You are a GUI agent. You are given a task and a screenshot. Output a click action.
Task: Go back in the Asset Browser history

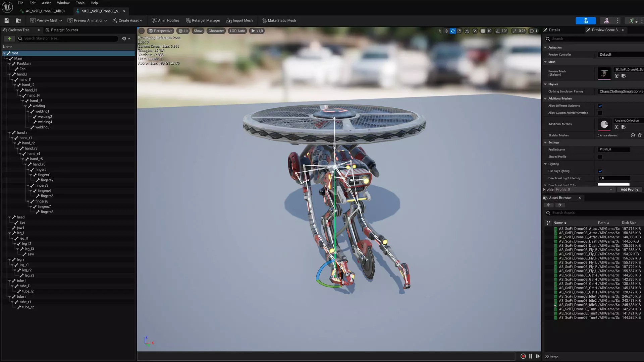pyautogui.click(x=549, y=205)
